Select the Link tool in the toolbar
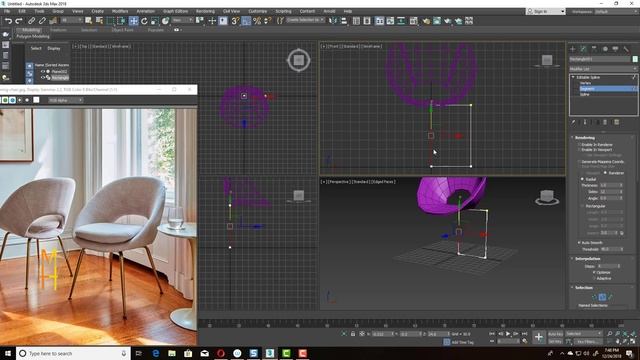Image resolution: width=640 pixels, height=360 pixels. tap(31, 21)
